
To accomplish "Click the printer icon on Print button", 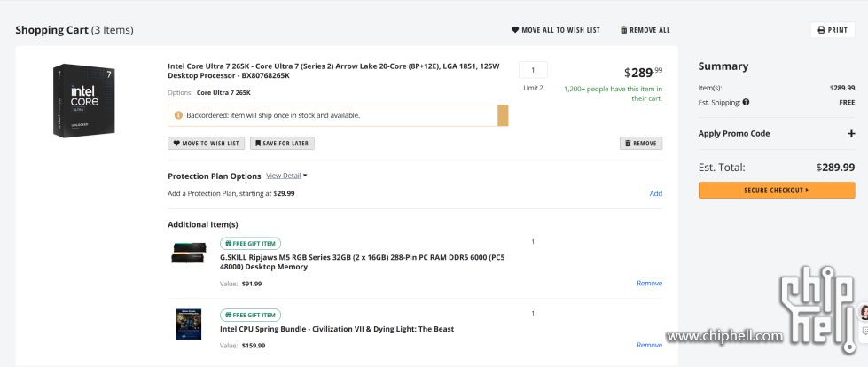I will tap(821, 30).
